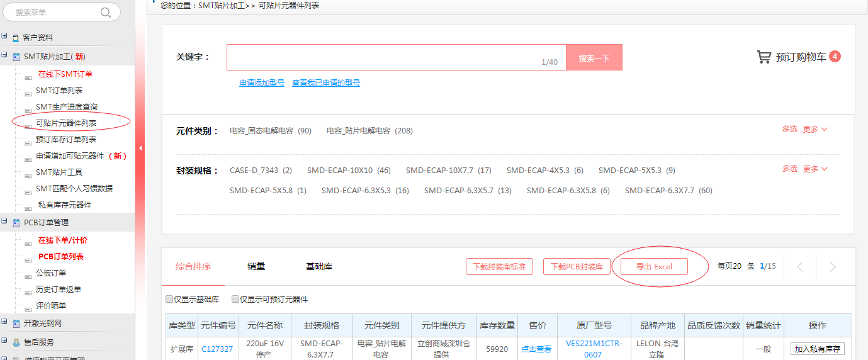Click the 售后服务 person icon
This screenshot has width=868, height=360.
[x=16, y=342]
